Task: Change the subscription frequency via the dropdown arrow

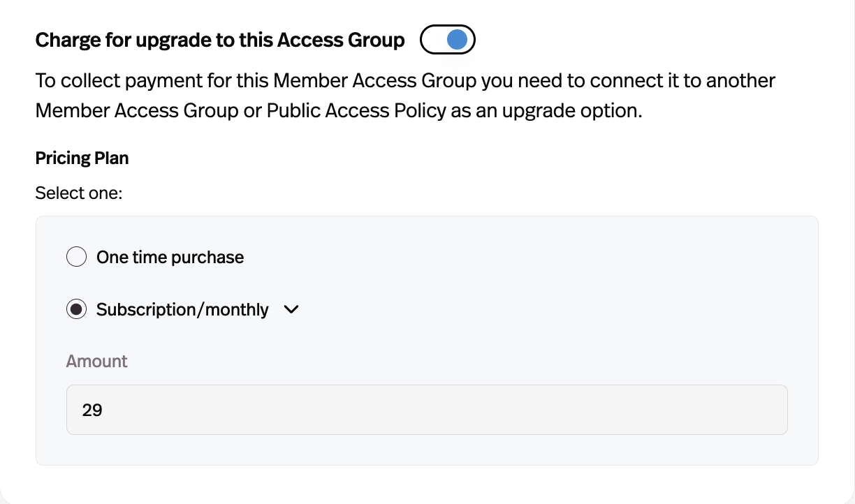Action: [x=291, y=309]
